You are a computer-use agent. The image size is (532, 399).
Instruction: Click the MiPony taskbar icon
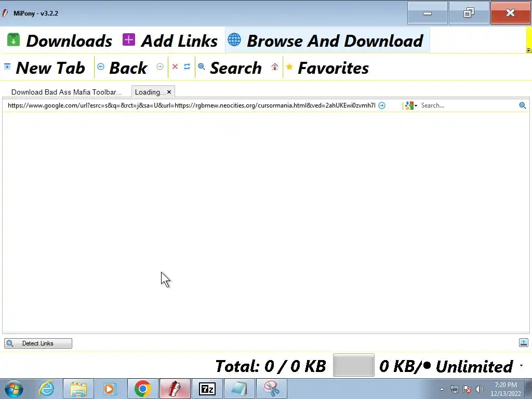[175, 389]
